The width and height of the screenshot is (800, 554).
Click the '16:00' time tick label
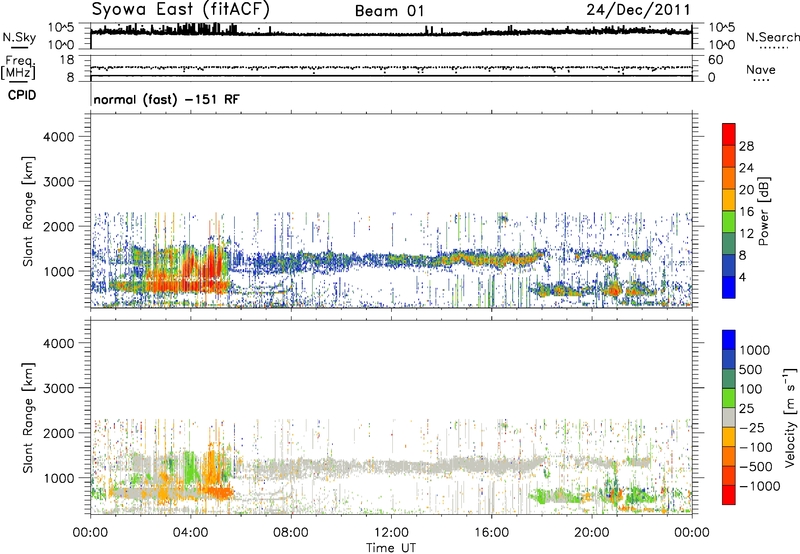[491, 533]
